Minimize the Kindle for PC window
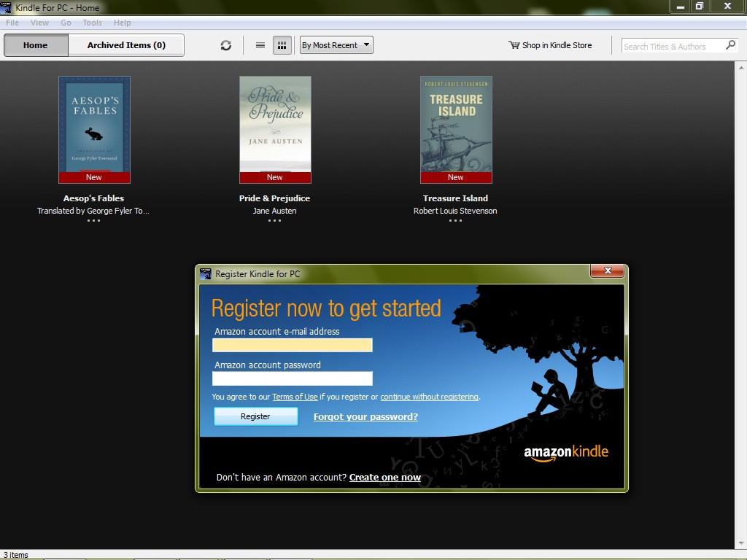 (681, 7)
